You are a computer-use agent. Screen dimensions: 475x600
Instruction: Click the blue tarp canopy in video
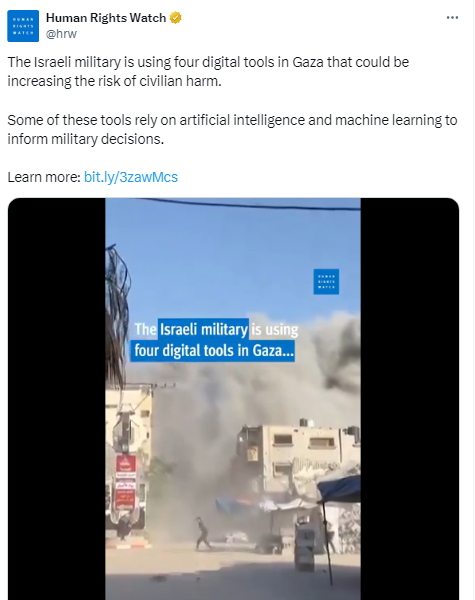click(339, 489)
